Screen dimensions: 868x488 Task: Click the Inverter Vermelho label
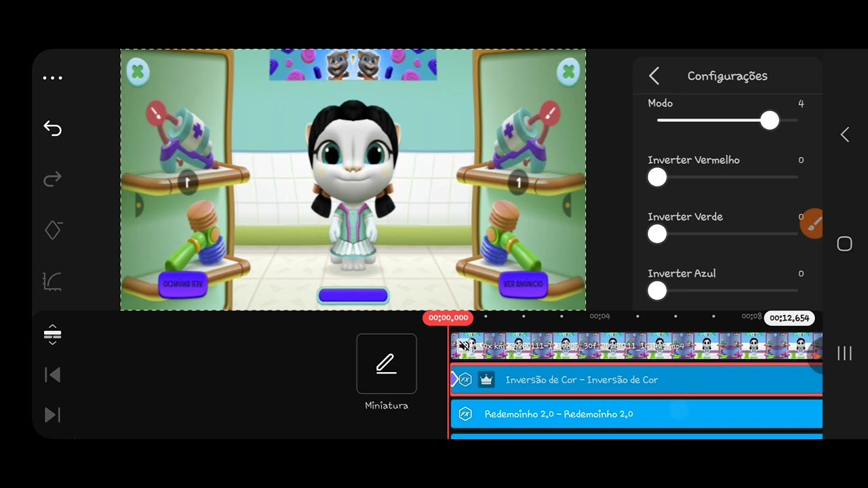[x=694, y=160]
